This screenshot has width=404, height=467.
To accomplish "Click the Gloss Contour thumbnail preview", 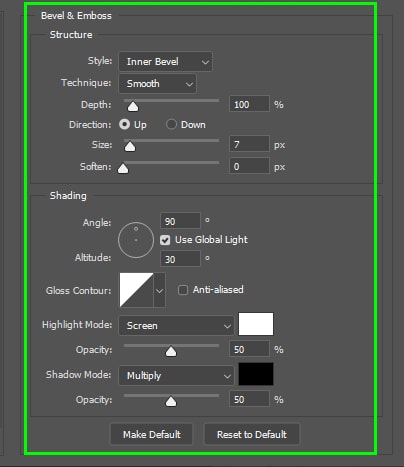I will [137, 290].
